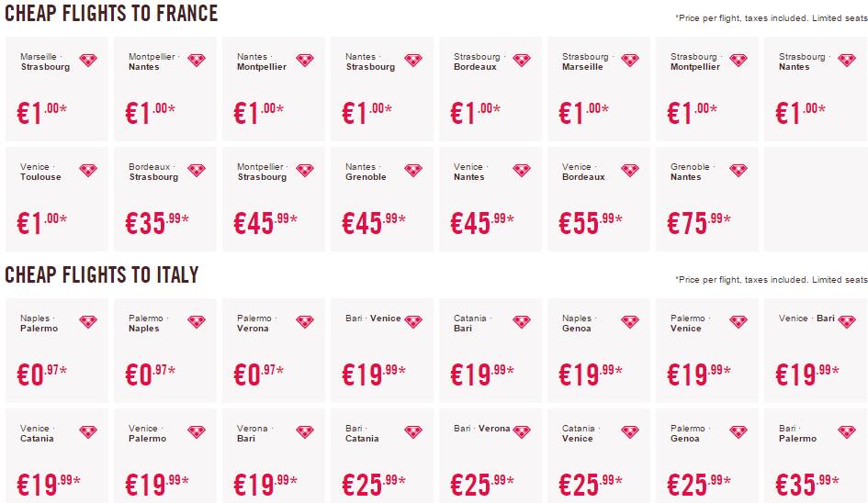Click the Palermo · Naples route label
868x503 pixels.
pyautogui.click(x=146, y=323)
